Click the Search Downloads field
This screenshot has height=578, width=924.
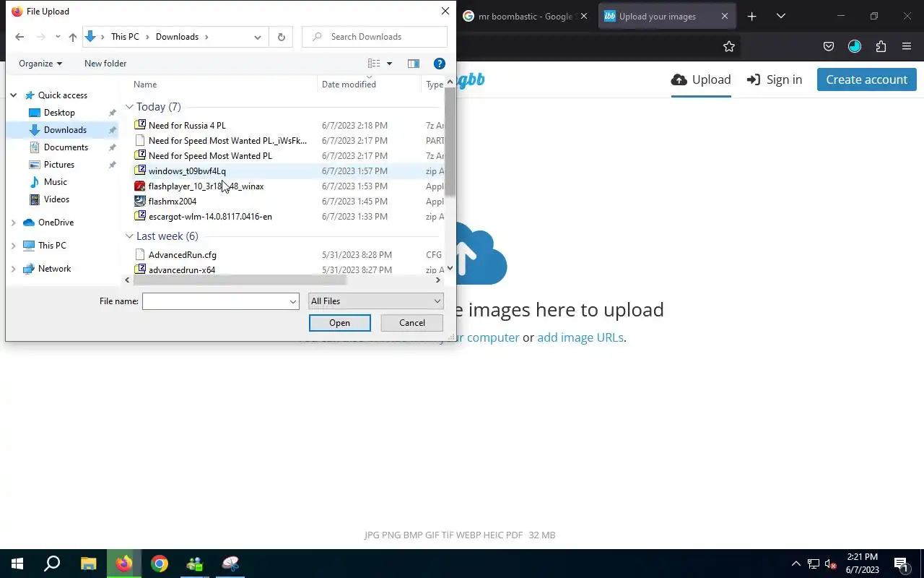tap(375, 37)
